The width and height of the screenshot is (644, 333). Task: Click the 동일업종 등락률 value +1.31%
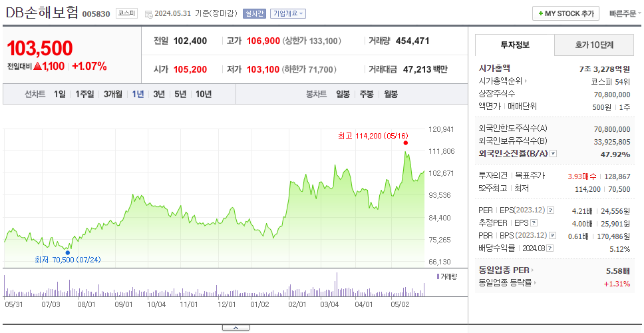click(x=617, y=283)
